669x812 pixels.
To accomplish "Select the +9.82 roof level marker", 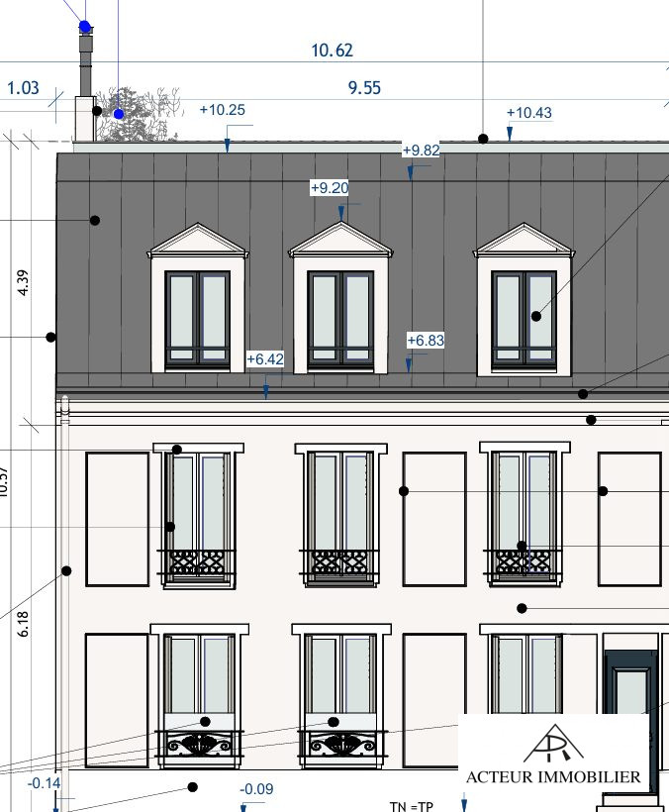I will [x=421, y=151].
